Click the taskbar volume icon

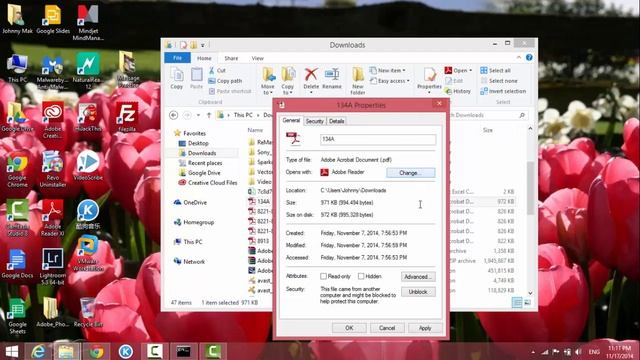(578, 352)
